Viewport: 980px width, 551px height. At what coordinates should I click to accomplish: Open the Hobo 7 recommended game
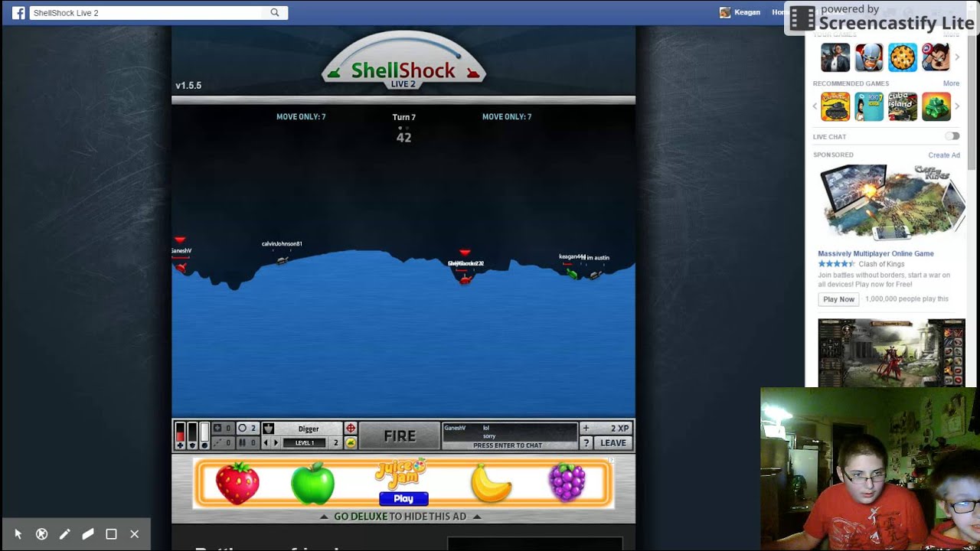[869, 106]
